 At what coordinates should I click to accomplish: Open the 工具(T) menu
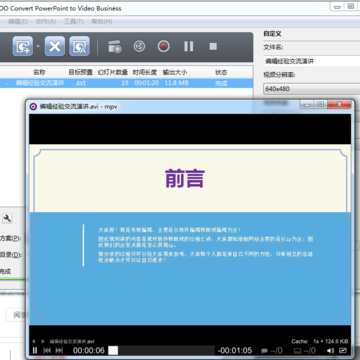tap(73, 22)
